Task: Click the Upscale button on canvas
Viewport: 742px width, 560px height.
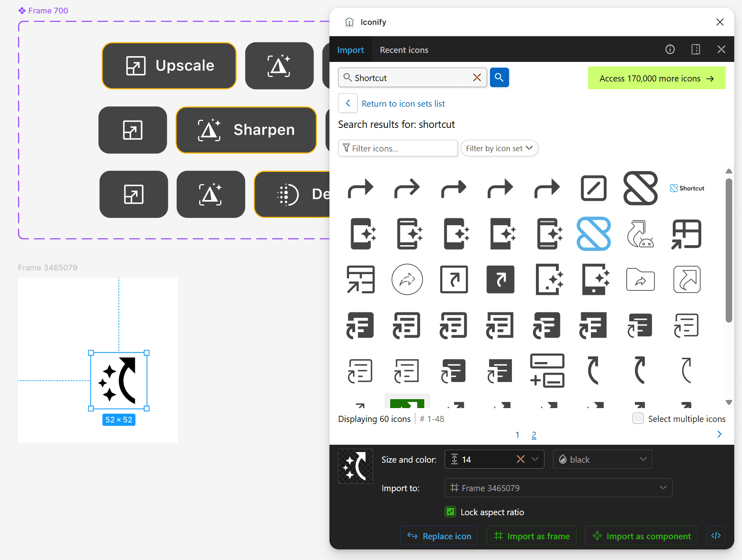Action: coord(169,66)
